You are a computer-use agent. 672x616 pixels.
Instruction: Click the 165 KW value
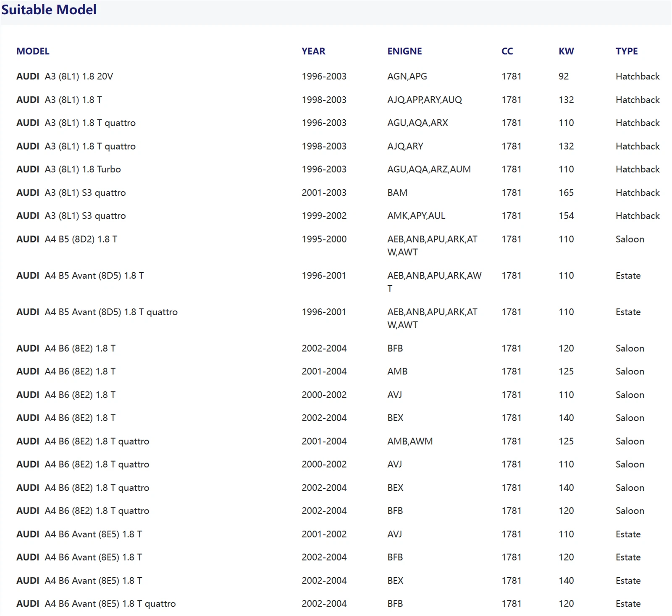[x=566, y=193]
